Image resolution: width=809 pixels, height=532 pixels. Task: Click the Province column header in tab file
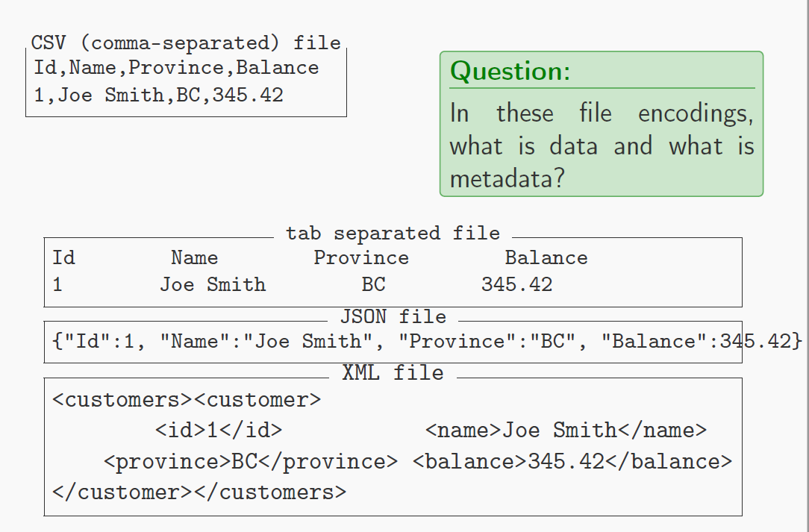(361, 257)
